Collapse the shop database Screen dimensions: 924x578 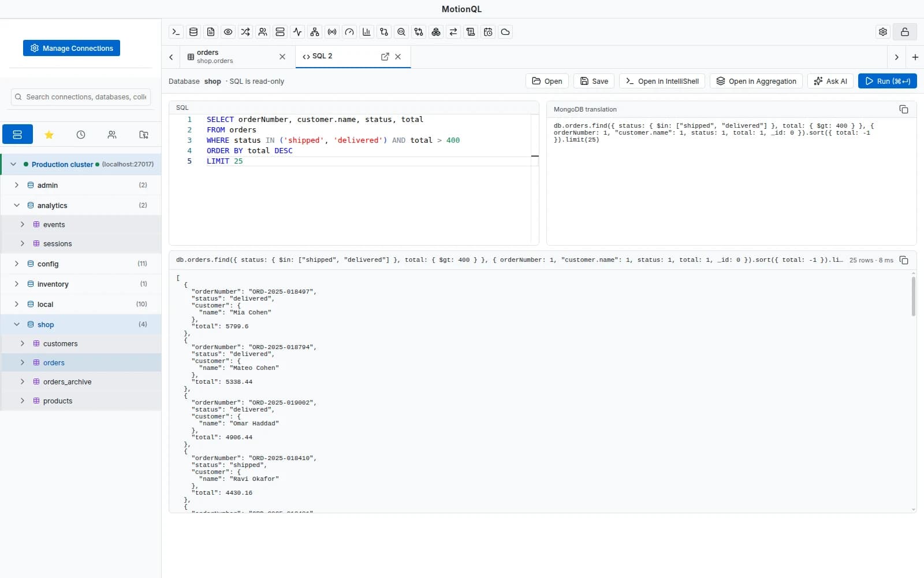pos(17,324)
